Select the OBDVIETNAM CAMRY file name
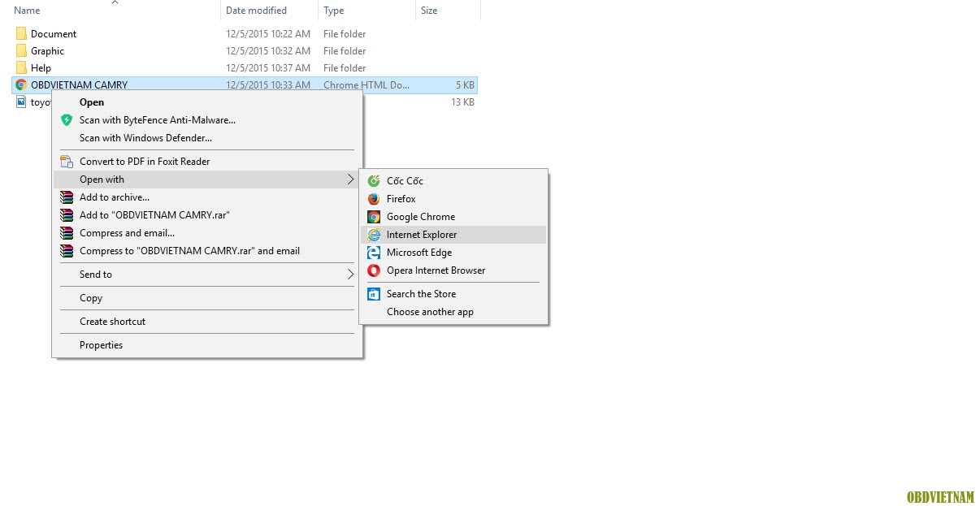980x506 pixels. tap(79, 84)
